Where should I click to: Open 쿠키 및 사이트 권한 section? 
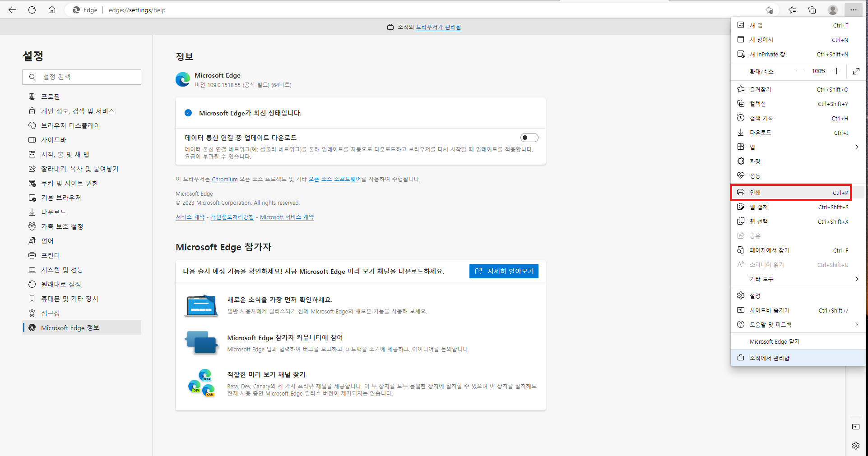82,183
